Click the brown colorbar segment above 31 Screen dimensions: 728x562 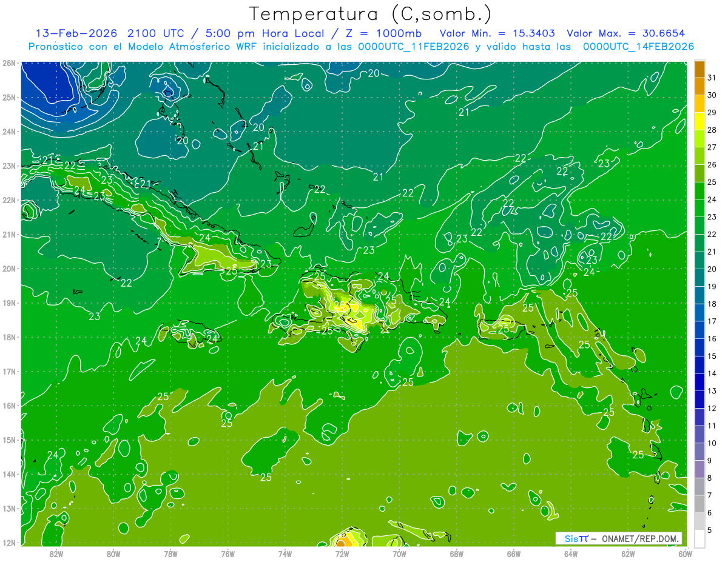pyautogui.click(x=699, y=69)
